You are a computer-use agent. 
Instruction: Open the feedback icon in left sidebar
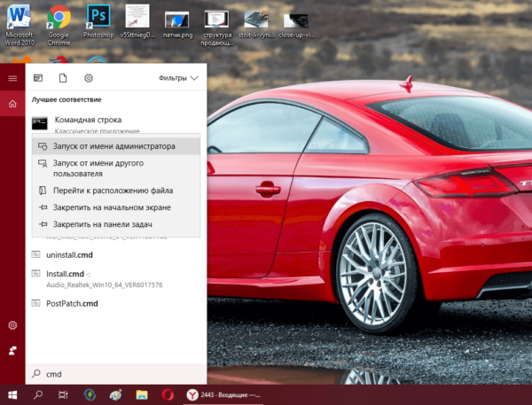[12, 350]
